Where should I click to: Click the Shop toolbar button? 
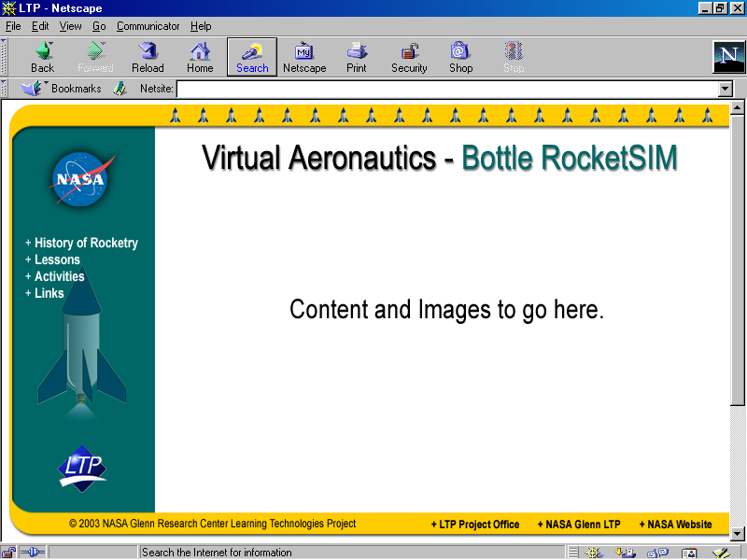[460, 57]
